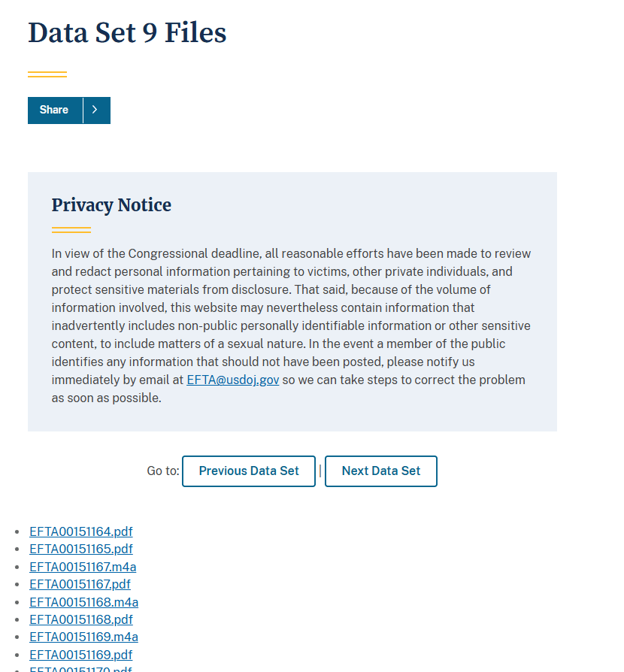Open file EFTA00151165.pdf
Viewport: 624px width, 672px height.
pyautogui.click(x=81, y=549)
